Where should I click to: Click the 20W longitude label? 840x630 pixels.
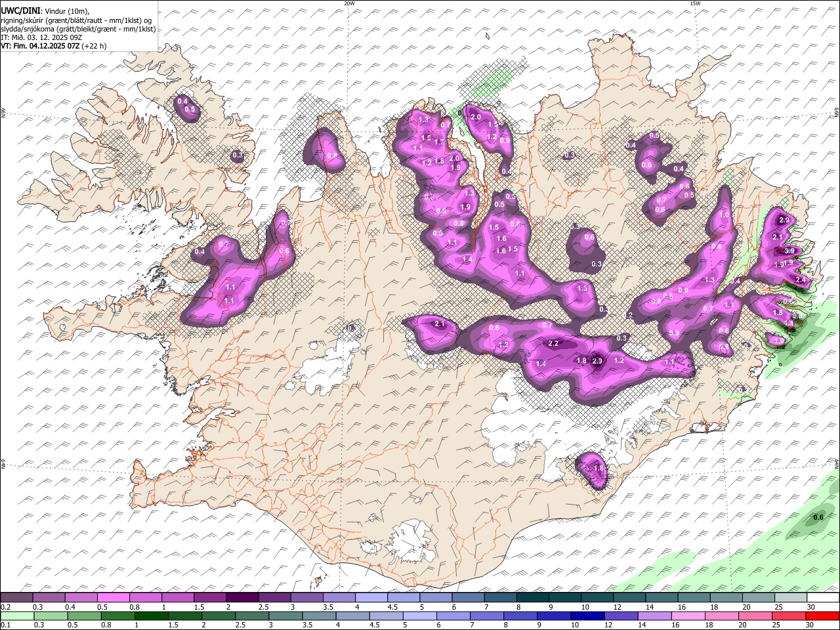tap(349, 3)
